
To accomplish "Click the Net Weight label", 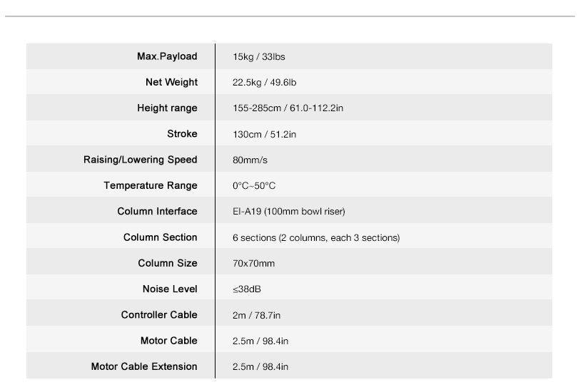I will tap(171, 83).
